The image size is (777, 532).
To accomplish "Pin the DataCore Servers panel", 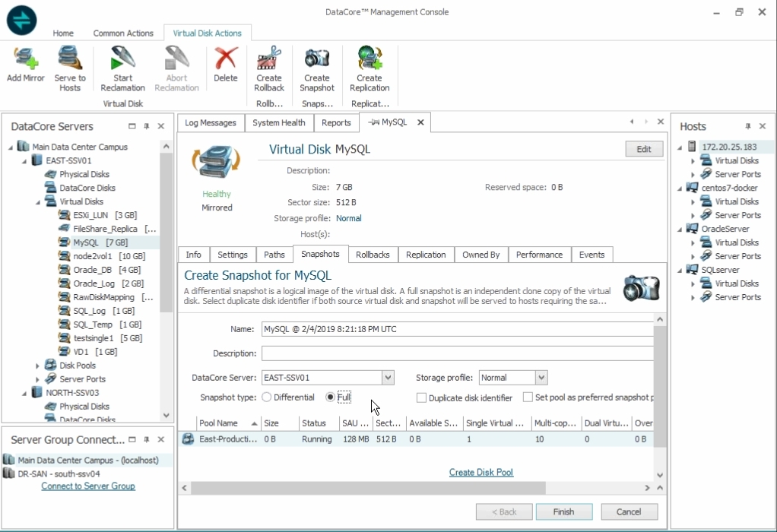I will point(146,126).
